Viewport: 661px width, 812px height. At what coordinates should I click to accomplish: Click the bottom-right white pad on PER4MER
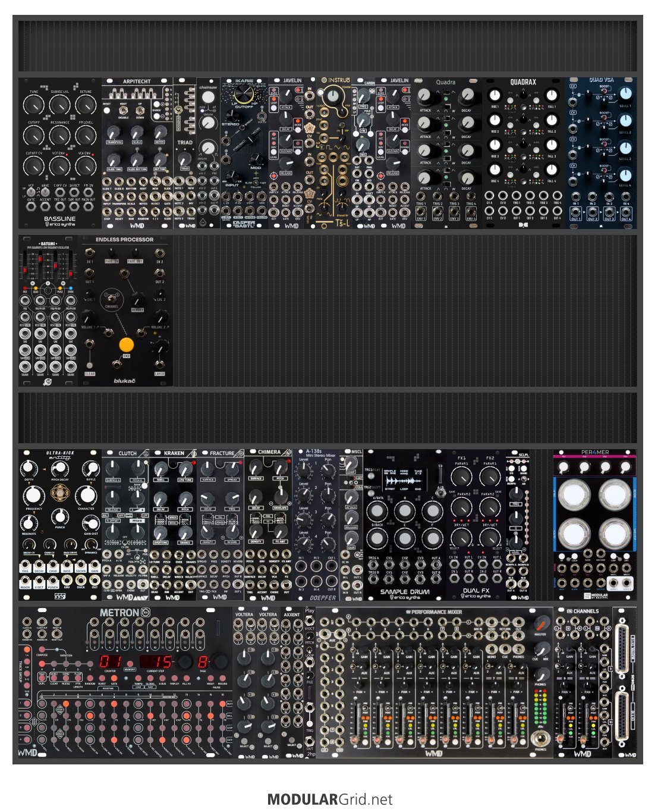coord(615,534)
